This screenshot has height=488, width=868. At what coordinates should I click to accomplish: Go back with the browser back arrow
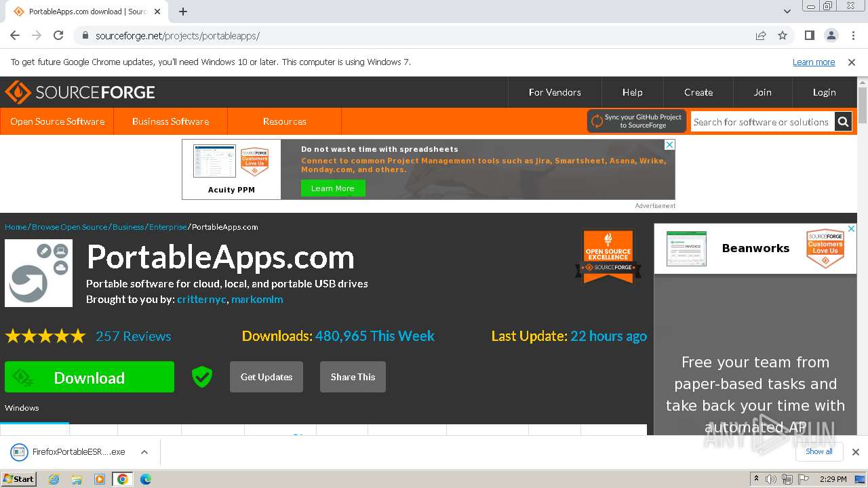click(x=15, y=35)
